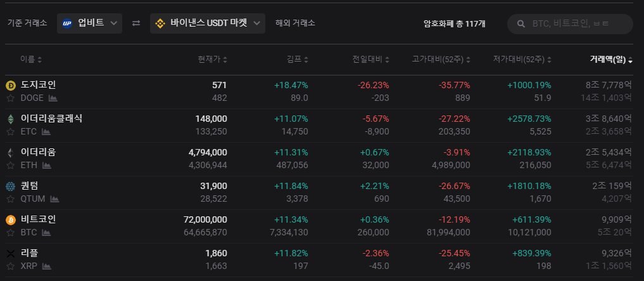Sort by 거래액(일) column
Screen dimensions: 644x281
point(611,60)
